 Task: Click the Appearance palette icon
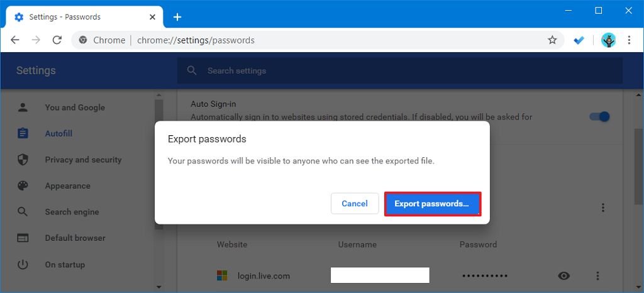[23, 186]
